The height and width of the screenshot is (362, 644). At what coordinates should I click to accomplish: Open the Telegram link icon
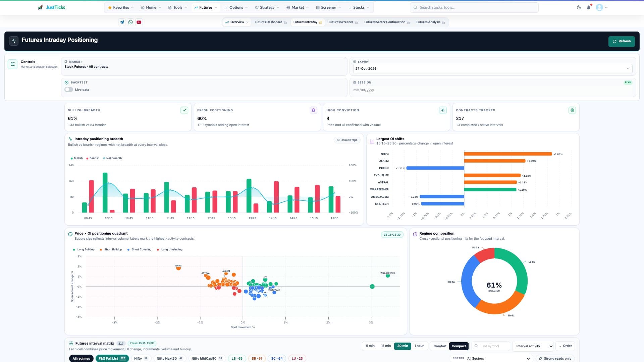[122, 22]
